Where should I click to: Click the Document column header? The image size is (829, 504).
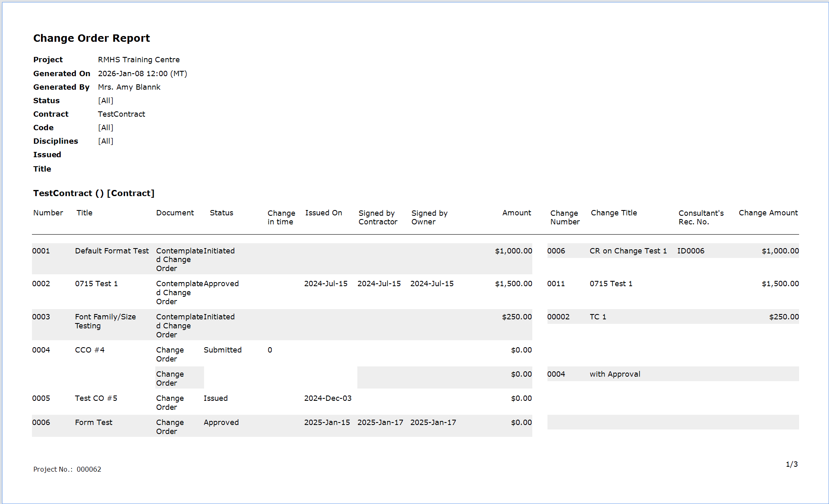pos(175,213)
